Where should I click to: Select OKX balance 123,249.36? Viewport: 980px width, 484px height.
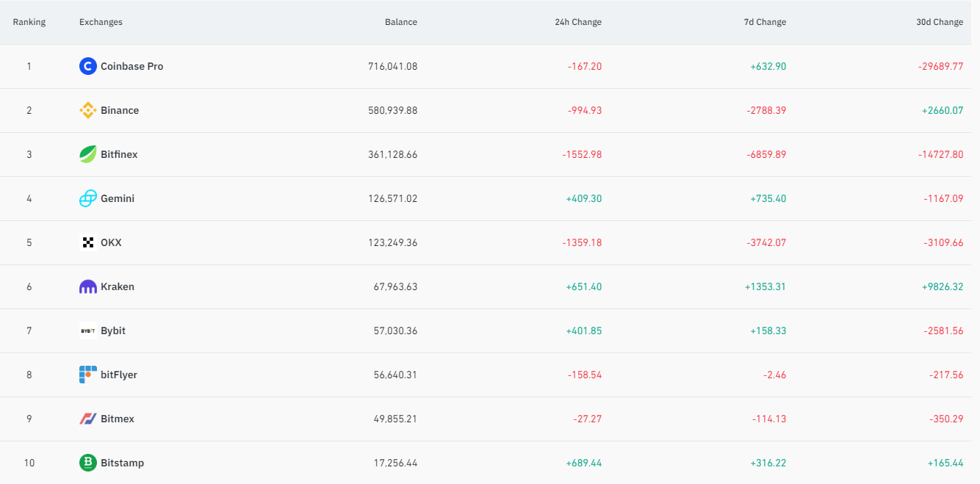coord(393,242)
